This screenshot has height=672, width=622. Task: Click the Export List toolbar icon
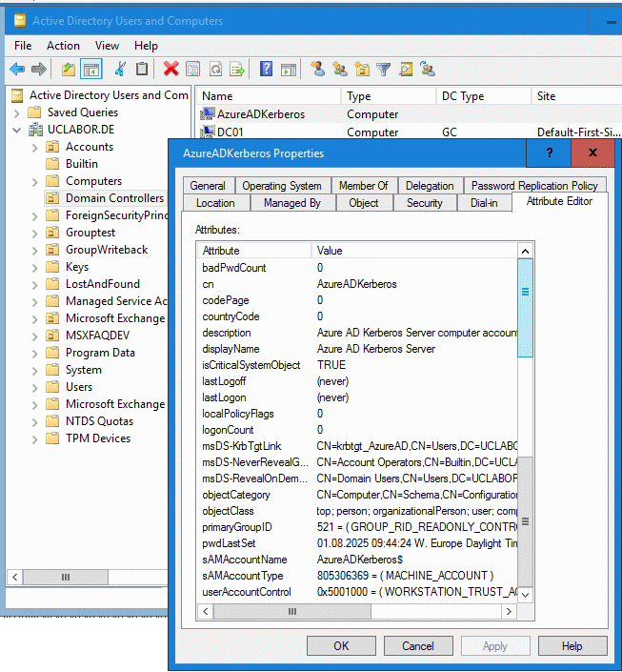[x=237, y=69]
